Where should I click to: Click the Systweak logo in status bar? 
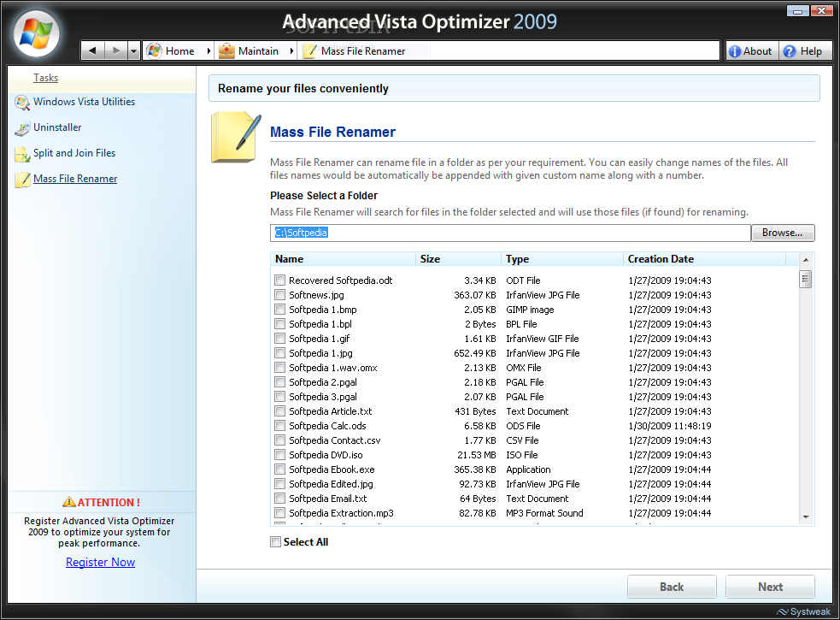point(803,611)
